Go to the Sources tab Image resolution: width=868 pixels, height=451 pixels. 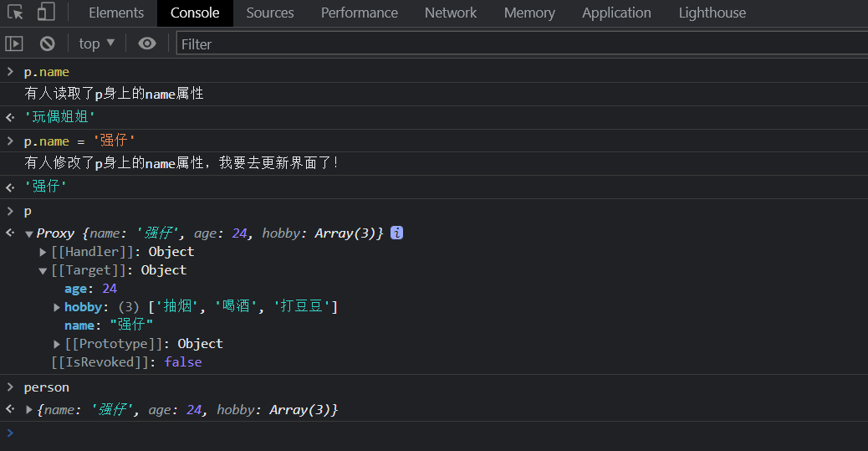point(270,13)
